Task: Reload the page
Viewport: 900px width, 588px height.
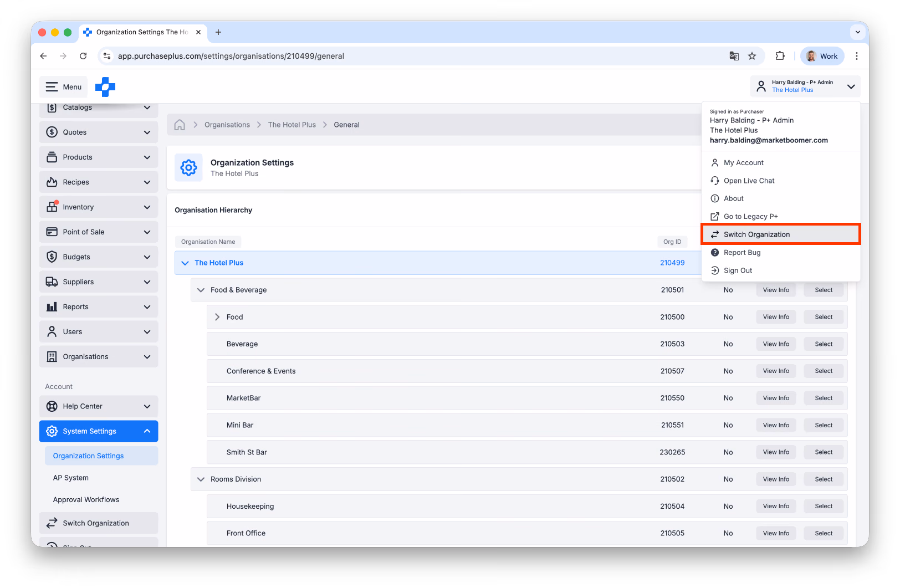Action: [x=83, y=56]
